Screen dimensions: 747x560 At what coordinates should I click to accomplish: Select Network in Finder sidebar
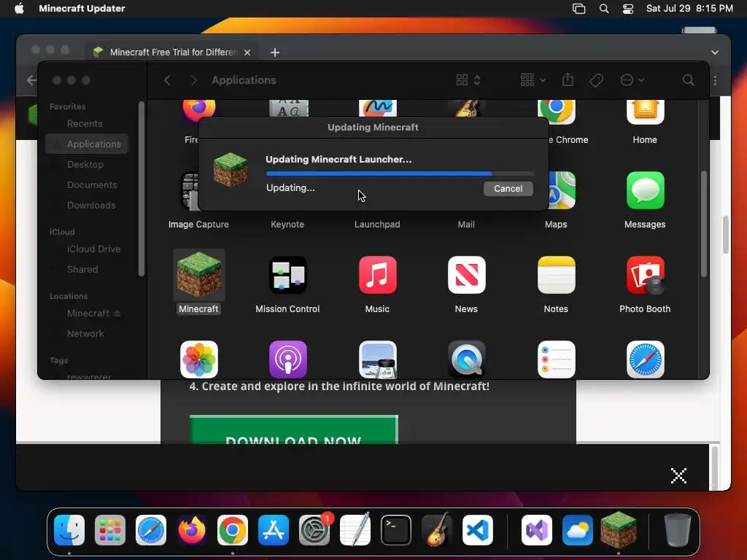(87, 334)
